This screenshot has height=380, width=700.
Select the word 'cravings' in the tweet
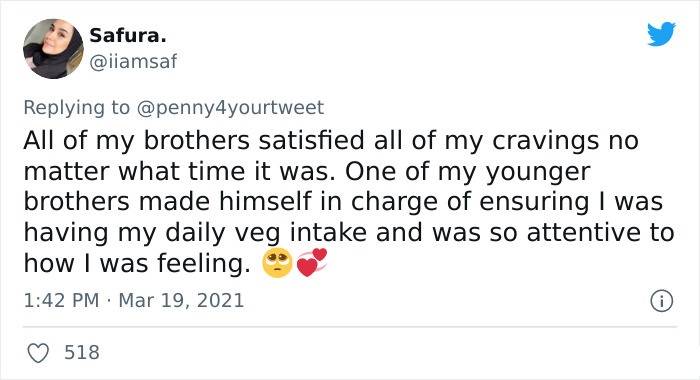pos(546,142)
